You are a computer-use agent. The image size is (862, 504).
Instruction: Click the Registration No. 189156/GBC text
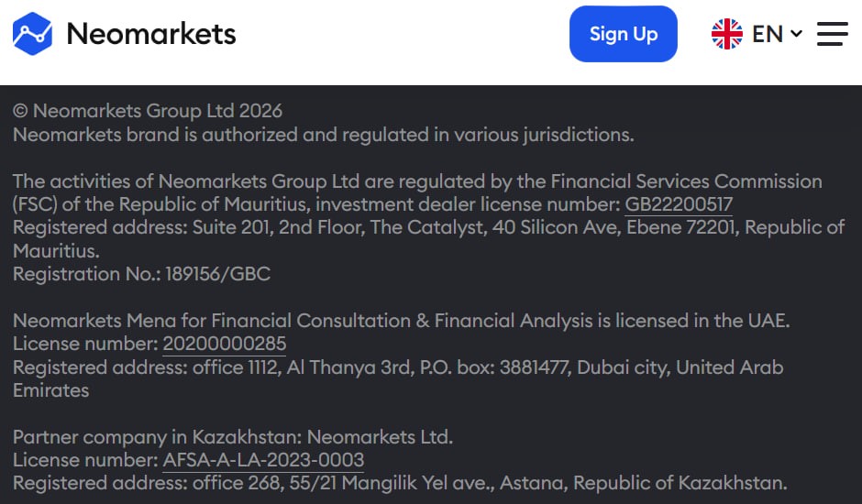coord(141,274)
